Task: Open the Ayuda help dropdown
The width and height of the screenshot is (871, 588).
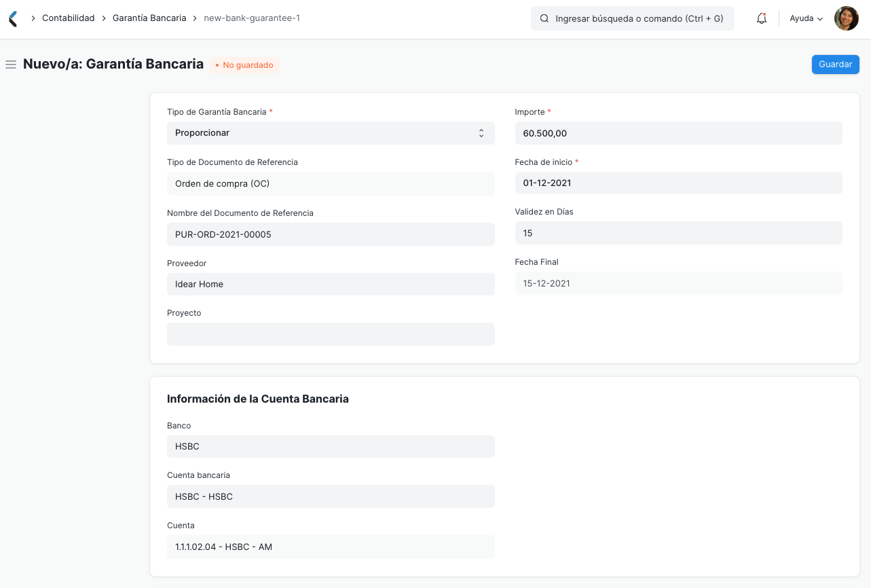Action: click(x=807, y=18)
